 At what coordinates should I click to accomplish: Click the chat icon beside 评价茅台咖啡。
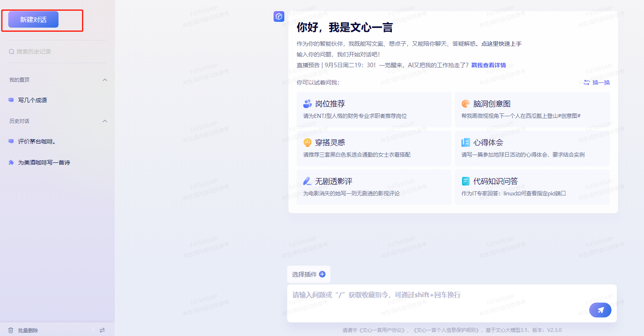[x=11, y=141]
